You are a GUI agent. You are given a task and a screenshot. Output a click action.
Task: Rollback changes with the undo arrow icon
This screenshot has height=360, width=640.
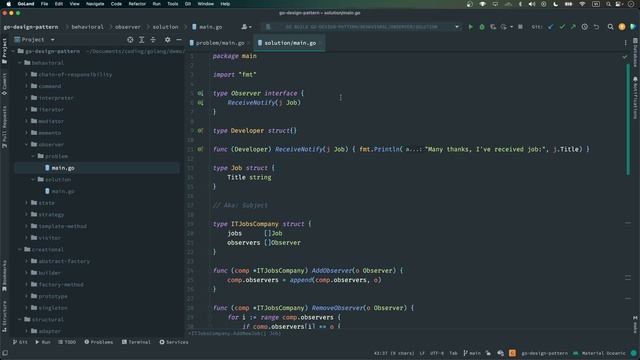click(x=596, y=27)
